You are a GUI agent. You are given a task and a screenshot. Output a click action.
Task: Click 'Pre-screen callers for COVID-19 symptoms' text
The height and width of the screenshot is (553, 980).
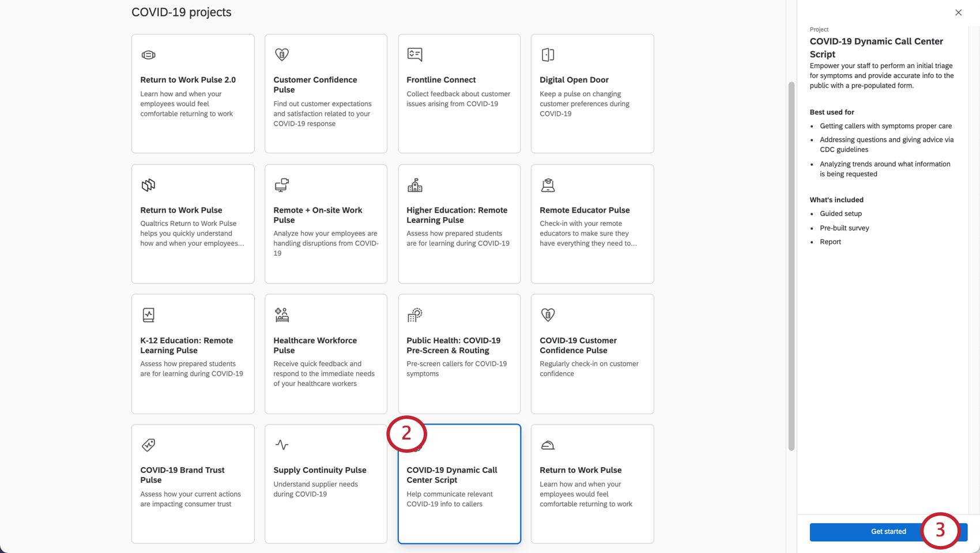(457, 369)
